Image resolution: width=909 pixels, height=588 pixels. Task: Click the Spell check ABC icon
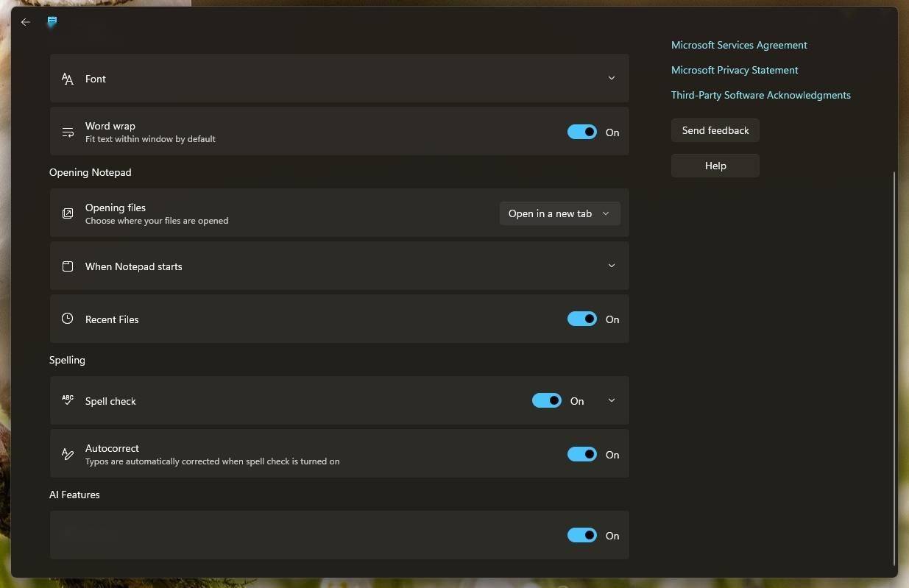(68, 400)
